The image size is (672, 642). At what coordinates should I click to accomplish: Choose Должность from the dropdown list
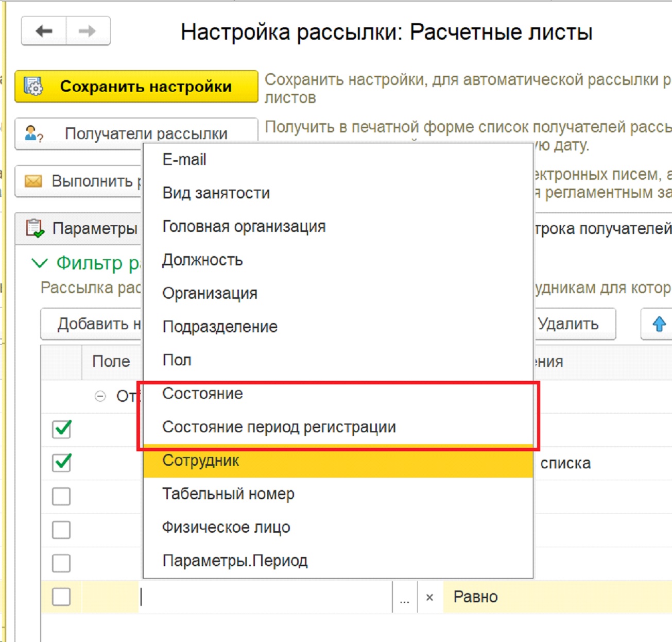[338, 260]
